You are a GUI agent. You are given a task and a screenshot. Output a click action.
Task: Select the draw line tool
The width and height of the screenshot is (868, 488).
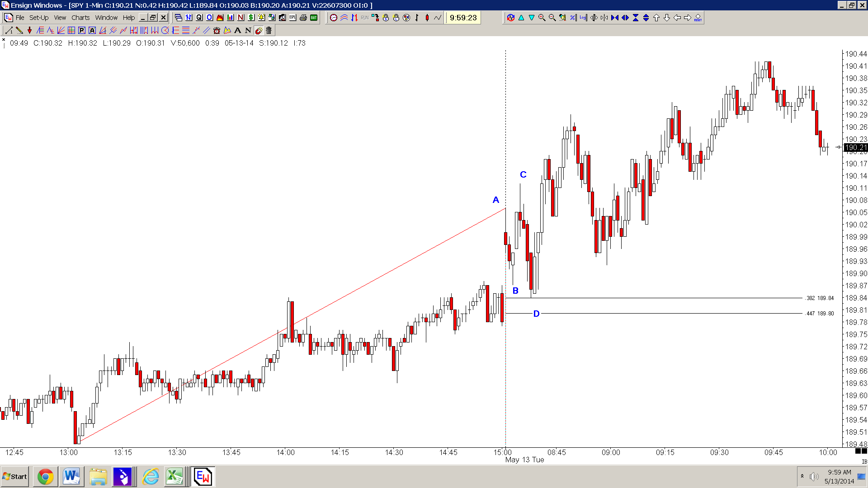coord(9,30)
